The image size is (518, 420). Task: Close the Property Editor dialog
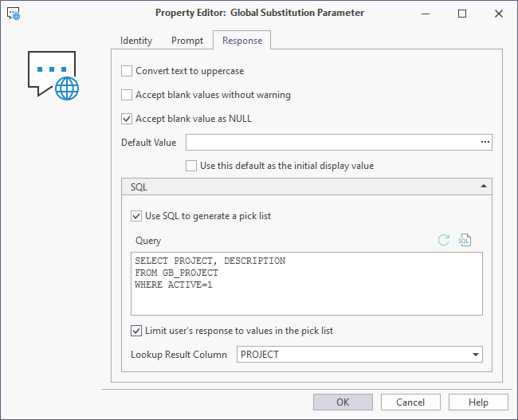(x=499, y=14)
